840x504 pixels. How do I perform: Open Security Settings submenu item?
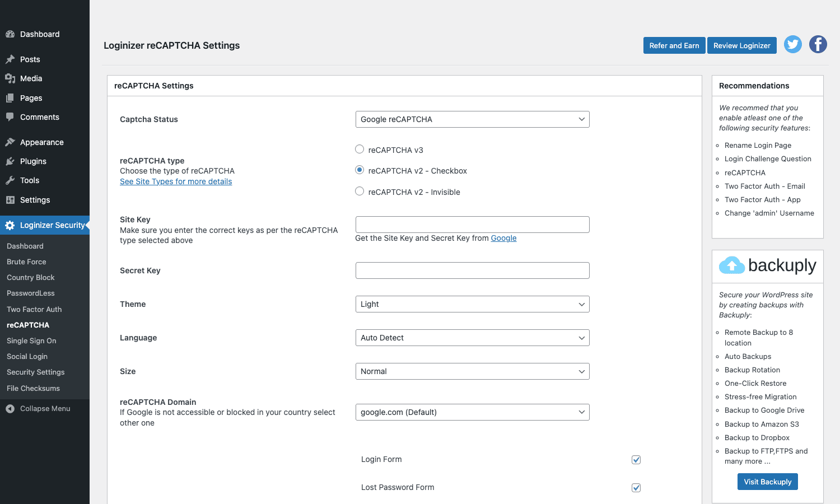36,372
